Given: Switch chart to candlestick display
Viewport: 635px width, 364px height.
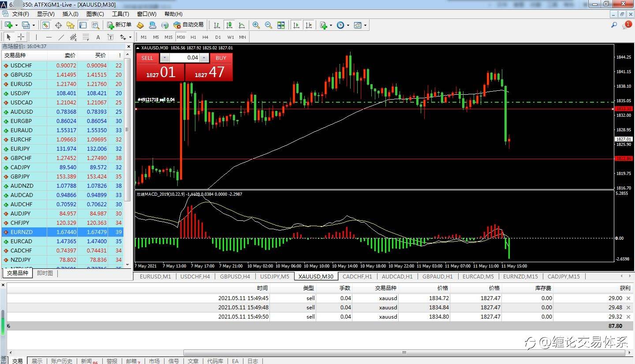Looking at the screenshot, I should 229,25.
